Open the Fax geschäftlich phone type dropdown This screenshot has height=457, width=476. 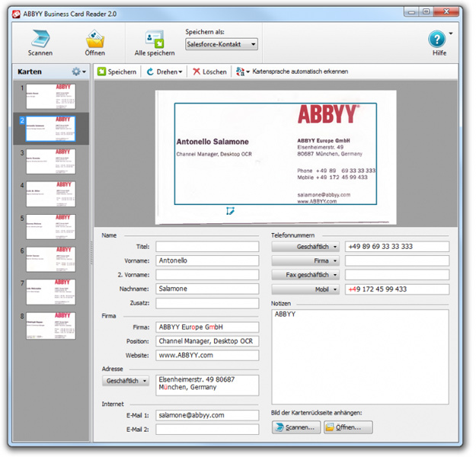[x=305, y=275]
